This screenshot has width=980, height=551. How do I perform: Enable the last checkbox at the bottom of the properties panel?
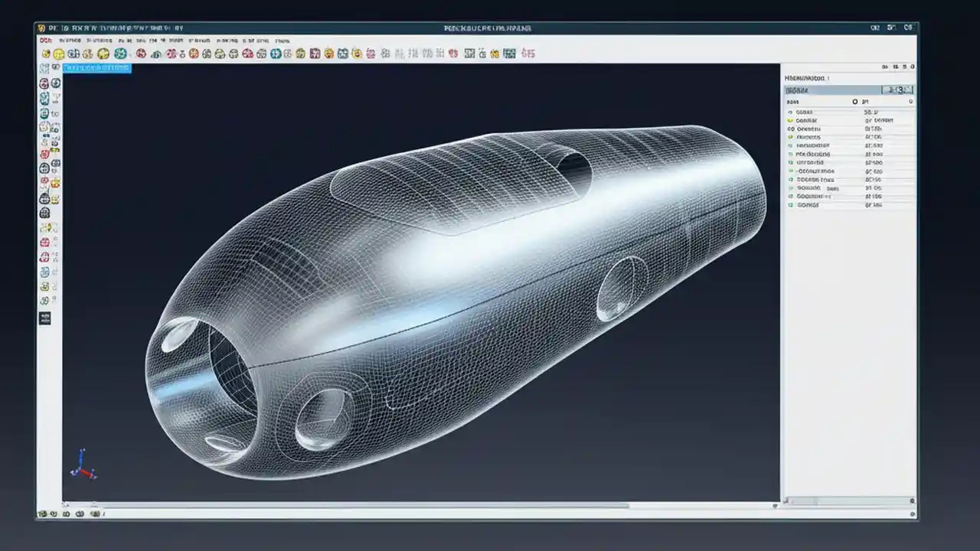pyautogui.click(x=789, y=204)
